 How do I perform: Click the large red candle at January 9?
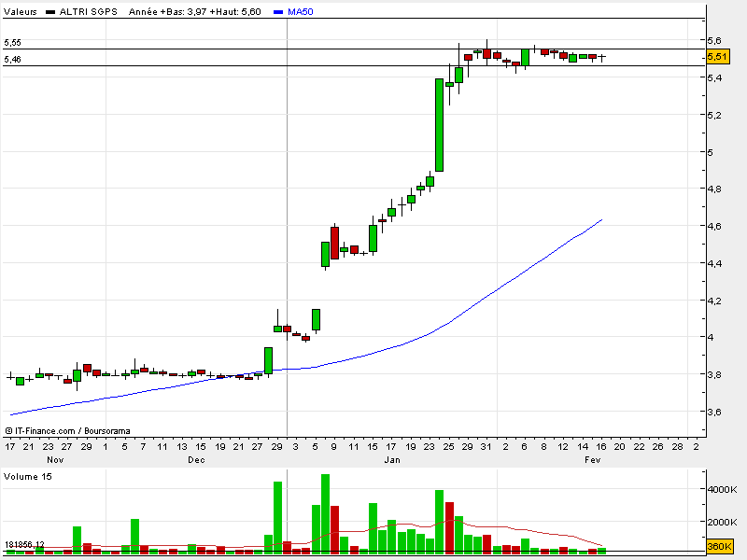click(x=334, y=243)
